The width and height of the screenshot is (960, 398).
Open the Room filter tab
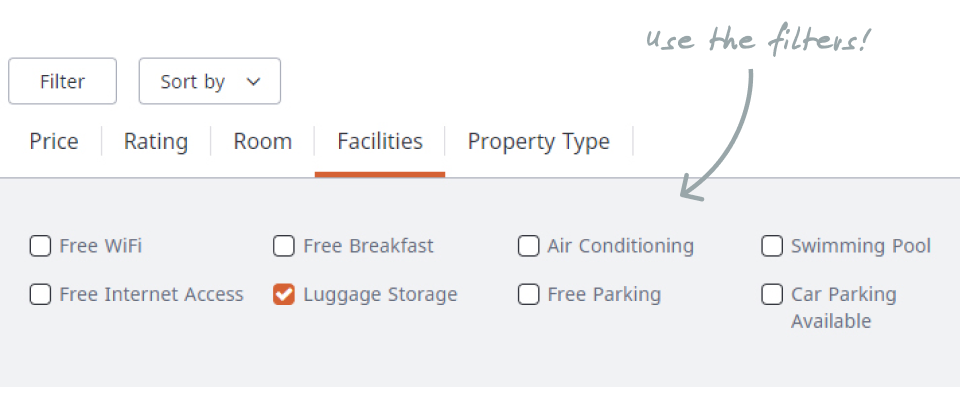(x=263, y=141)
